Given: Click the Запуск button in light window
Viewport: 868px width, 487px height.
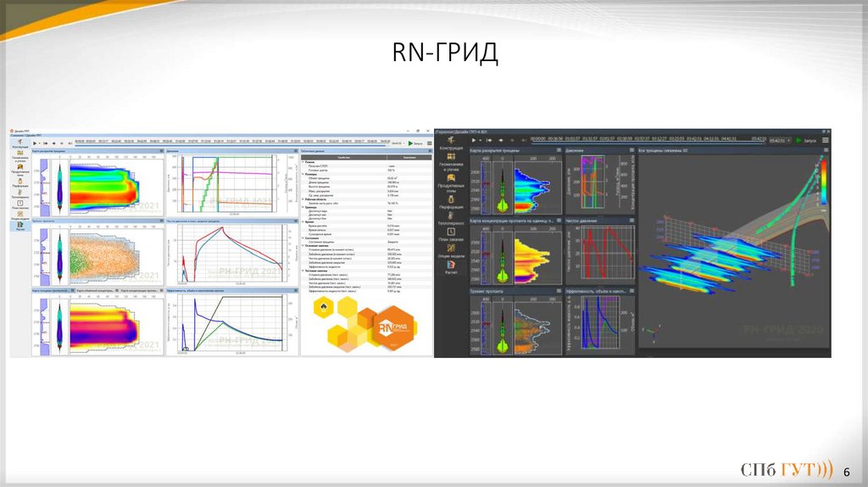Looking at the screenshot, I should tap(415, 143).
